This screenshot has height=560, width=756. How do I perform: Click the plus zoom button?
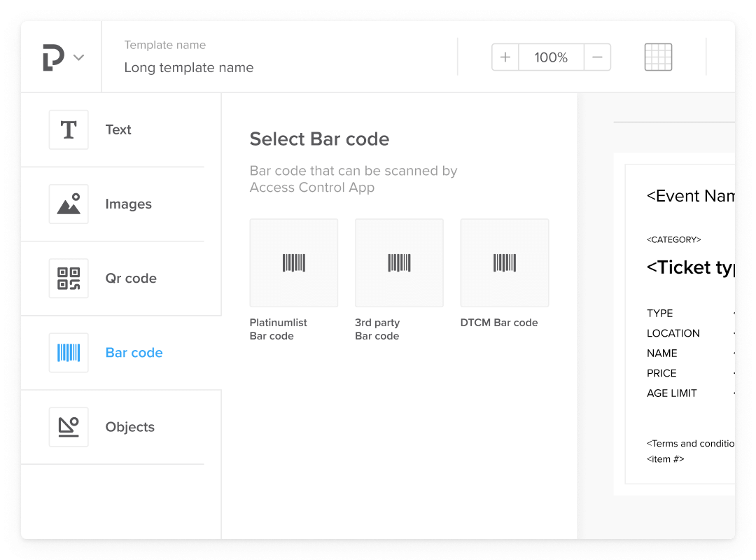point(505,57)
